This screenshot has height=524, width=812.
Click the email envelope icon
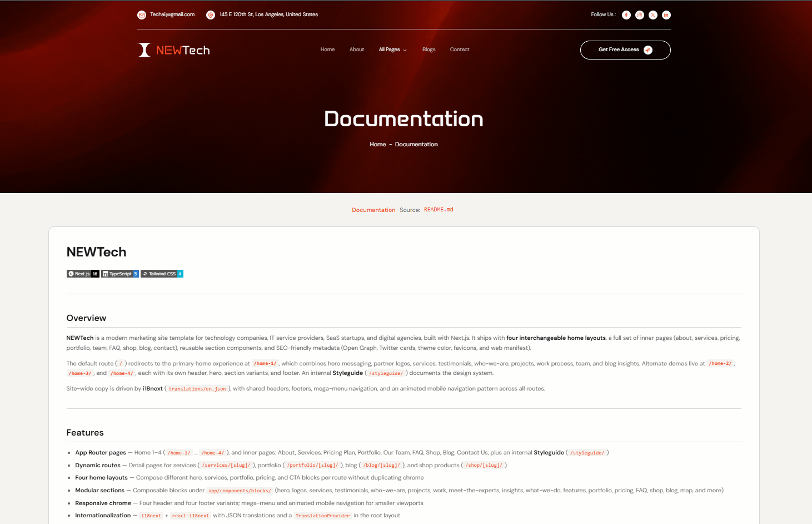point(142,15)
